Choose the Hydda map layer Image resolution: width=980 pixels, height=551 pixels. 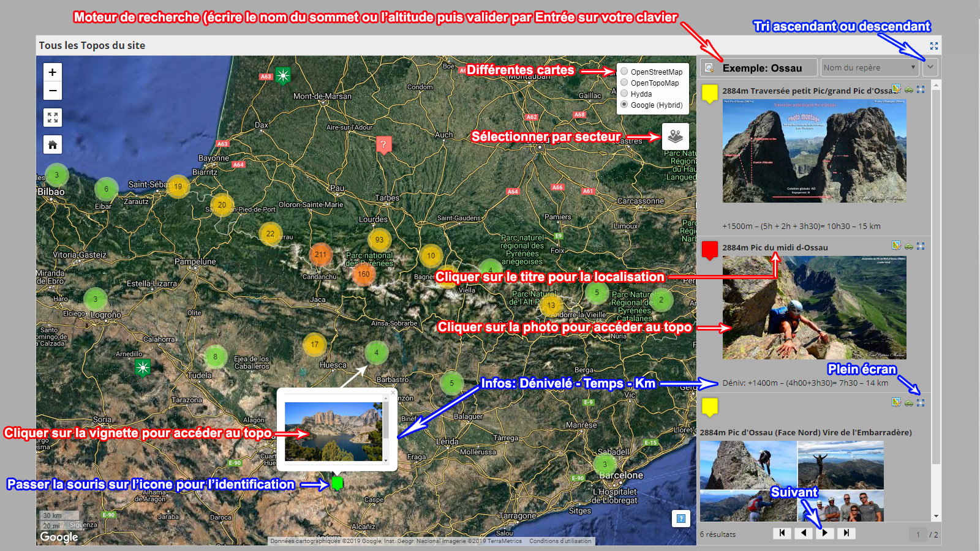[624, 94]
